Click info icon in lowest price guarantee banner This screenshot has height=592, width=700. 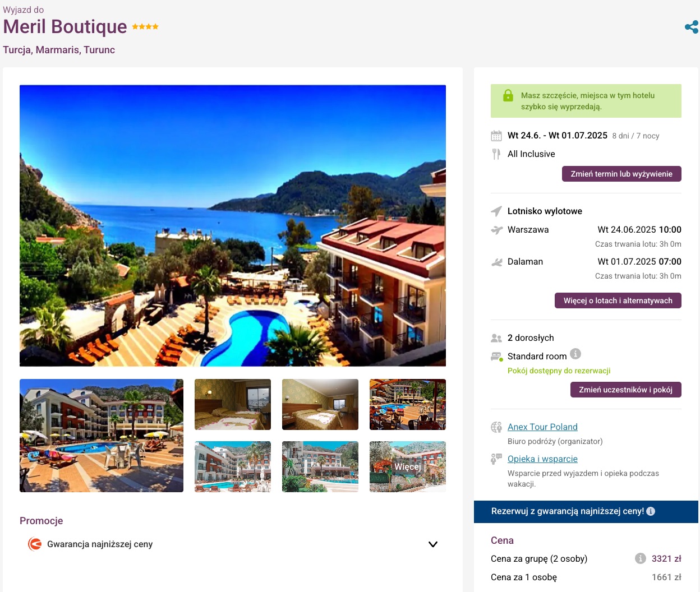[x=651, y=511]
